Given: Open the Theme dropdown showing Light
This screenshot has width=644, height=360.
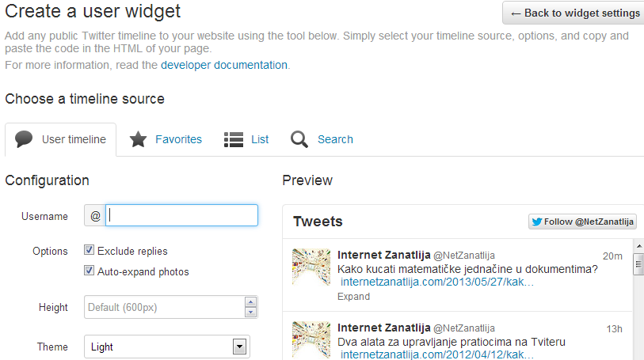Looking at the screenshot, I should click(167, 347).
